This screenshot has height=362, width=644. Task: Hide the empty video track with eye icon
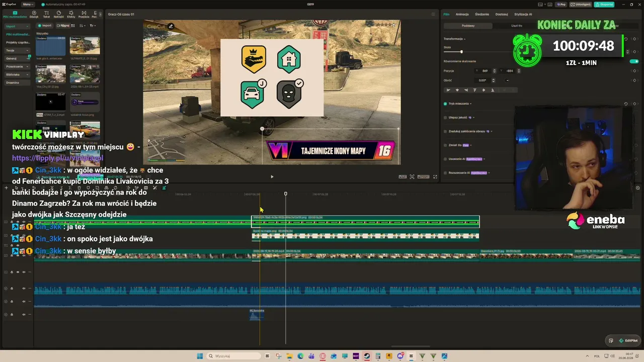tap(18, 272)
